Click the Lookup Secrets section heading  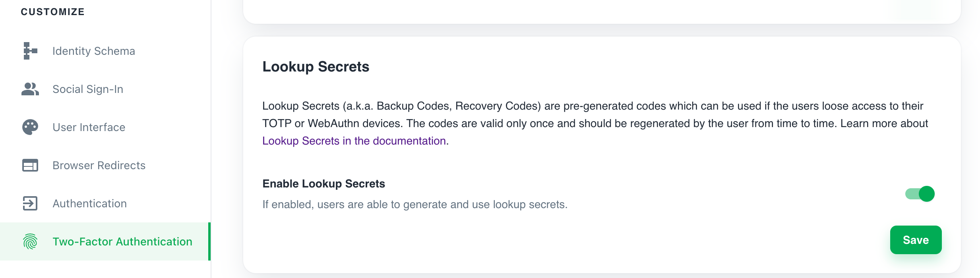[x=316, y=66]
